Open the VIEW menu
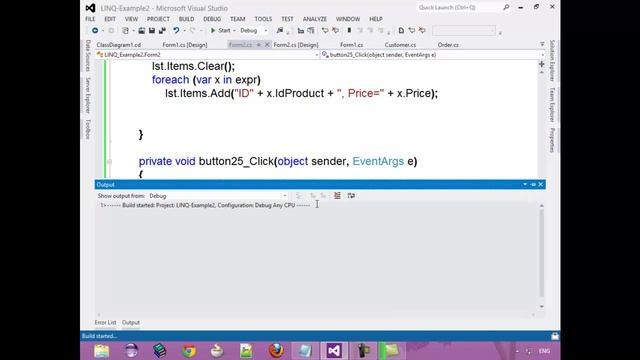The width and height of the screenshot is (640, 360). (x=131, y=19)
